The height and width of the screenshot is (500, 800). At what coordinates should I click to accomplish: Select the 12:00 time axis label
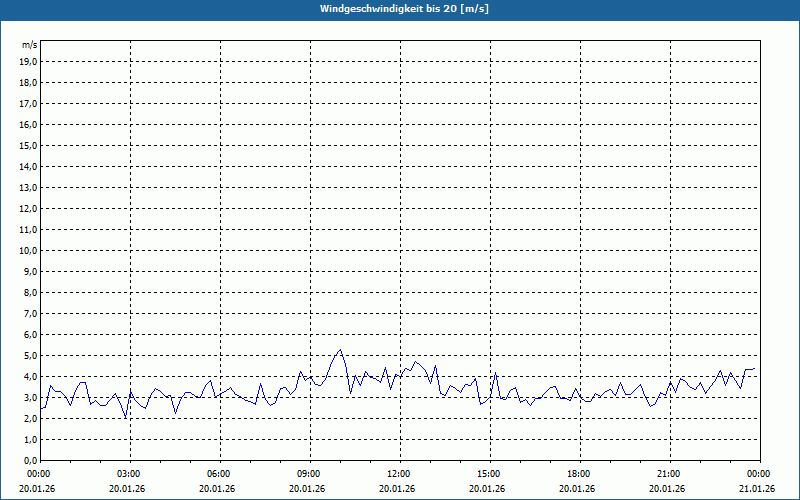click(398, 474)
